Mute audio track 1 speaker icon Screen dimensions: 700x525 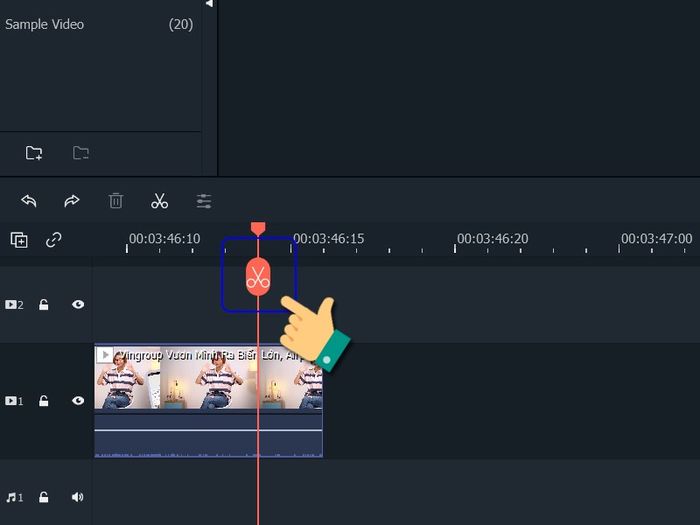click(78, 497)
